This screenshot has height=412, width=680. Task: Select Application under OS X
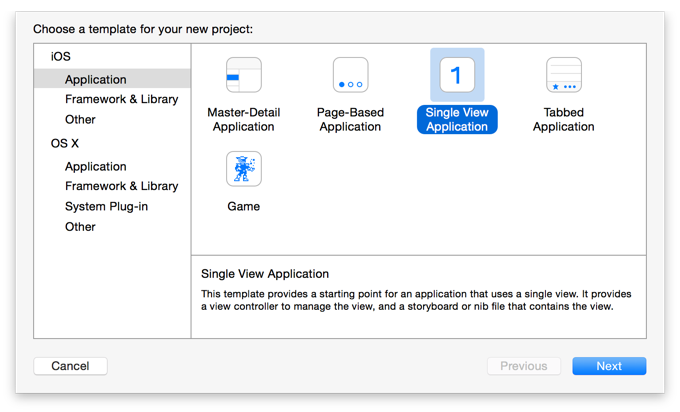coord(96,167)
